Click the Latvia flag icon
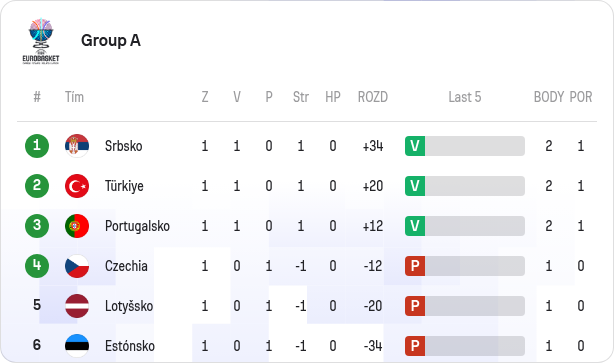Viewport: 614px width, 363px height. coord(77,306)
